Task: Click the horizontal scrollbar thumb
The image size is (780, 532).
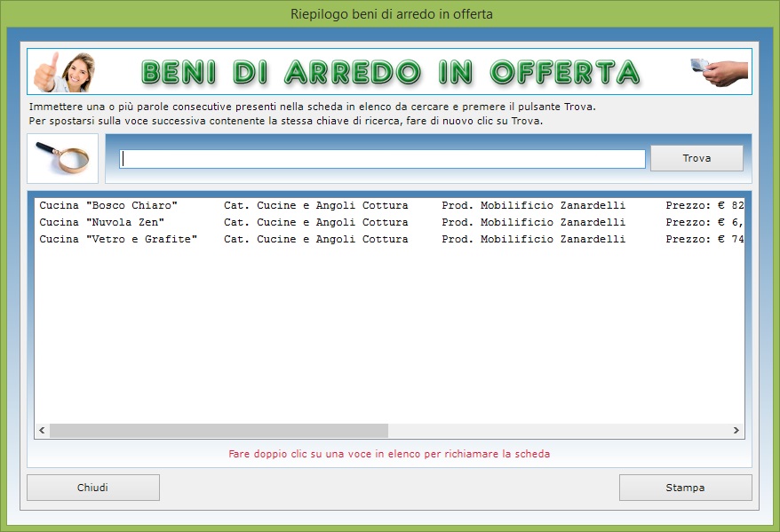Action: [219, 431]
